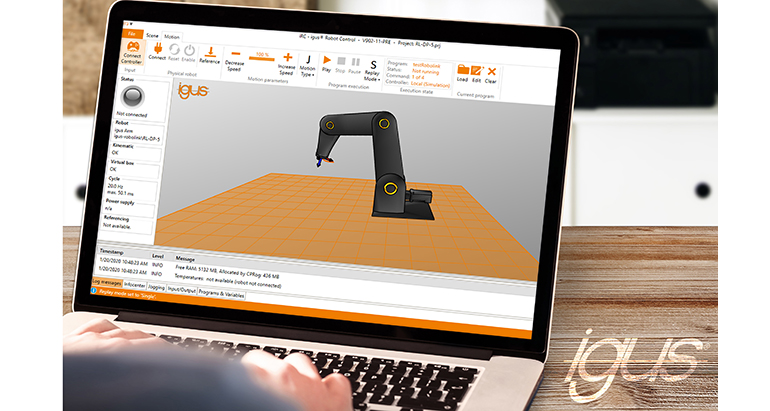The width and height of the screenshot is (770, 411).
Task: Play the robot program
Action: (327, 60)
